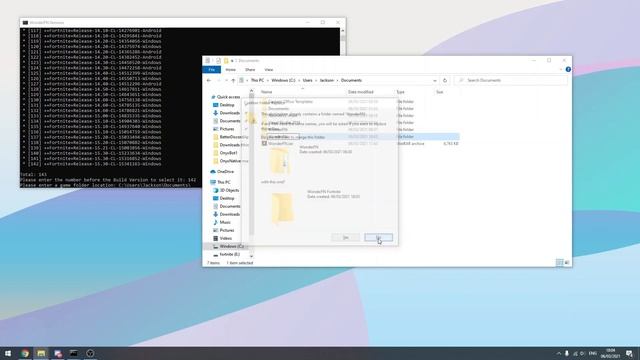Show hidden tray icons chevron
640x360 pixels.
coord(559,353)
